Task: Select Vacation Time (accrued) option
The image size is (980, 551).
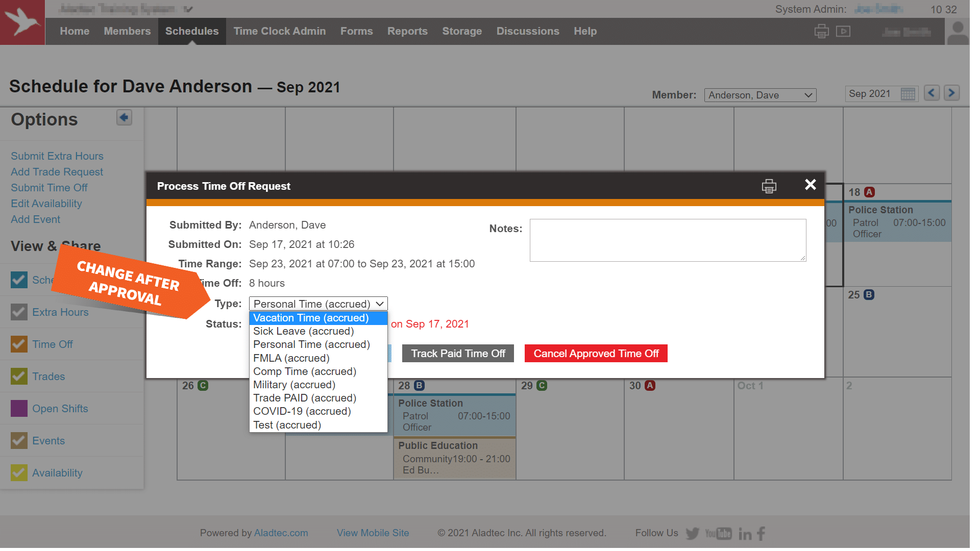Action: (x=318, y=318)
